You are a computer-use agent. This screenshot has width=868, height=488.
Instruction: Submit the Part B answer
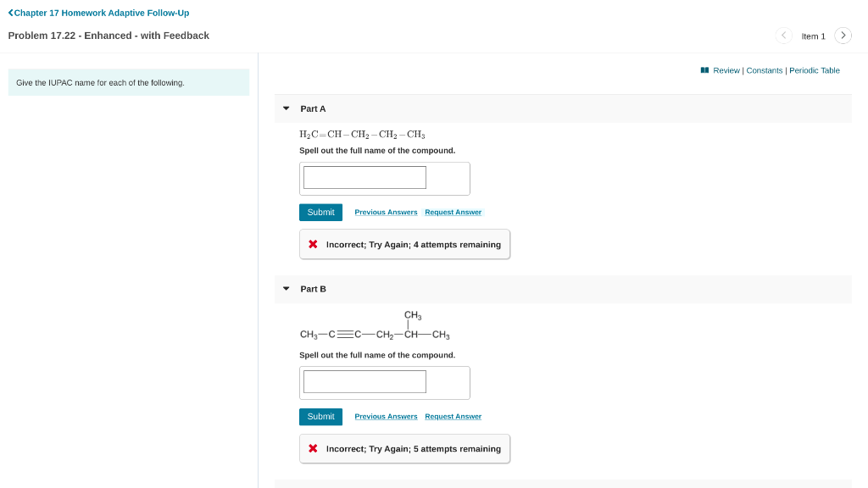(x=320, y=416)
